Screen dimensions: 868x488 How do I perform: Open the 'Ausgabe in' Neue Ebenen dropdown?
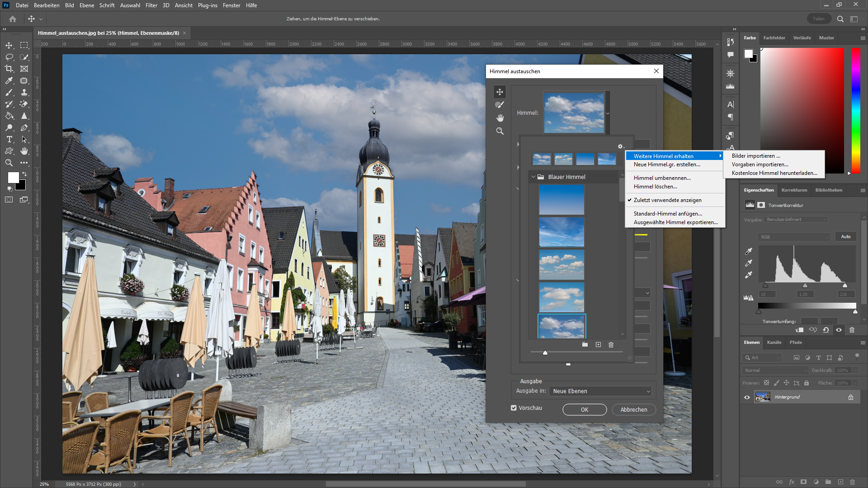[x=600, y=391]
